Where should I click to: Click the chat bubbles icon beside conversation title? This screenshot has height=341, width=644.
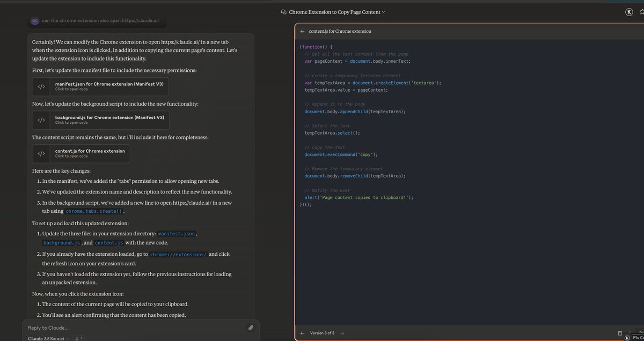click(x=284, y=12)
